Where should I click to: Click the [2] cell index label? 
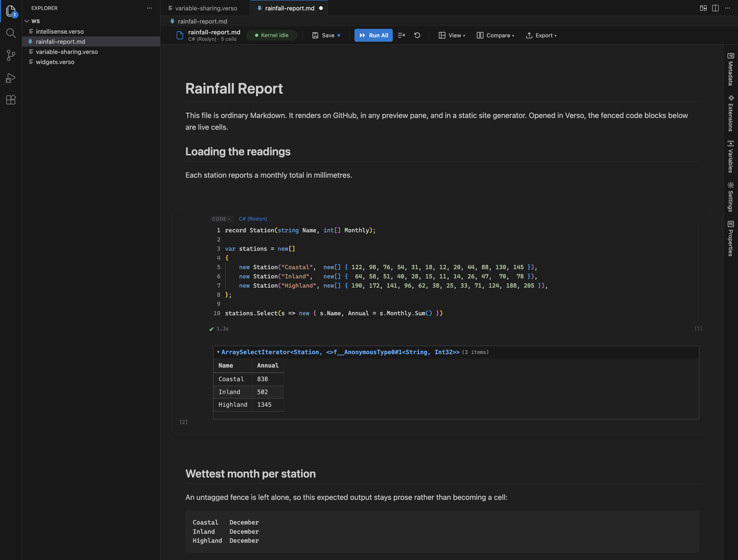(184, 422)
